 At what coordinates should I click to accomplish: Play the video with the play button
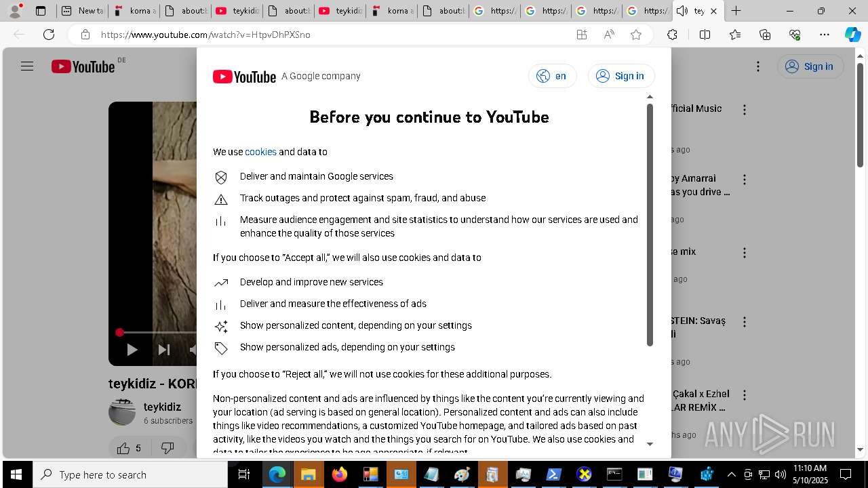(132, 350)
